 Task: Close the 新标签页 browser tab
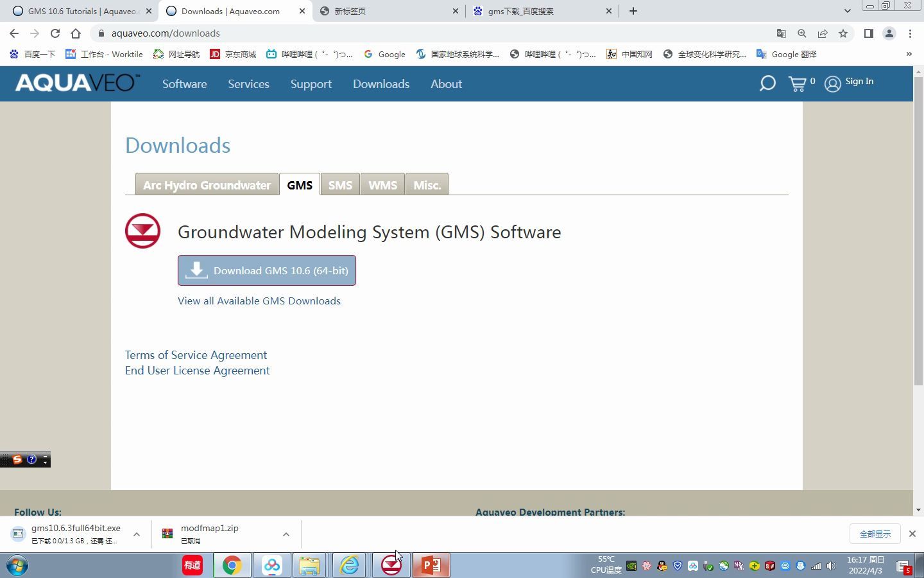coord(455,11)
